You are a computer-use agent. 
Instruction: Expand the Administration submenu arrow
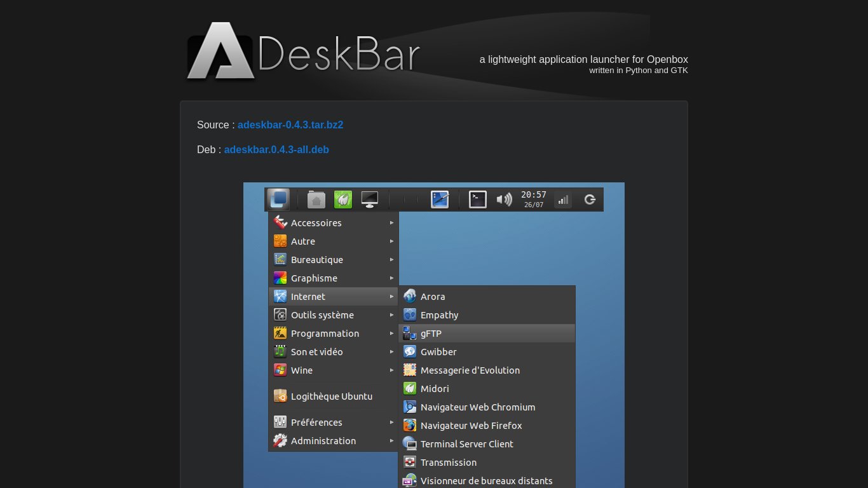point(392,441)
